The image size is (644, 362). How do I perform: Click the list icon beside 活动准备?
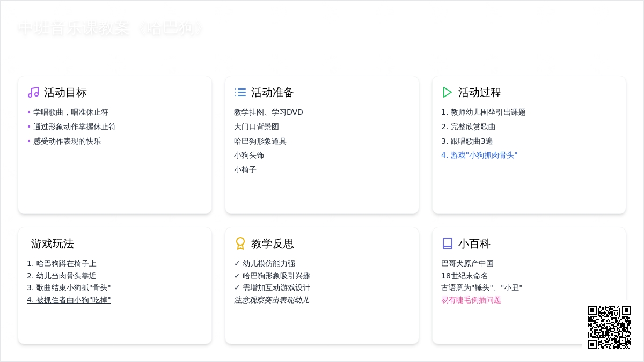[240, 92]
